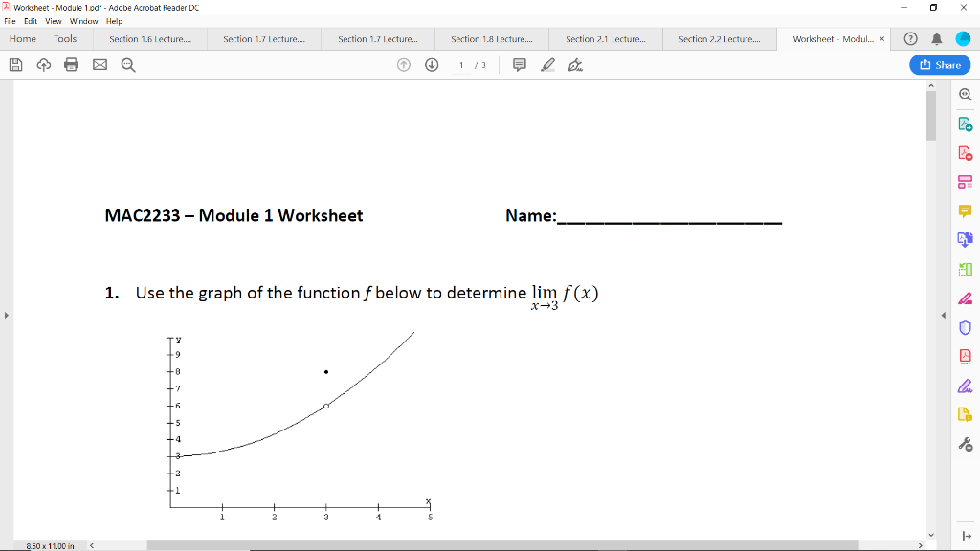Open the Export PDF tool in the sidebar
This screenshot has height=551, width=980.
coord(966,122)
